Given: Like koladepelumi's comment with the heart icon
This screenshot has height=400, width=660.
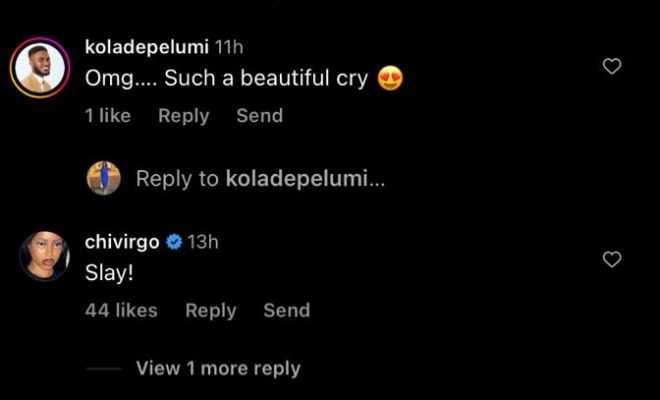Looking at the screenshot, I should coord(612,66).
